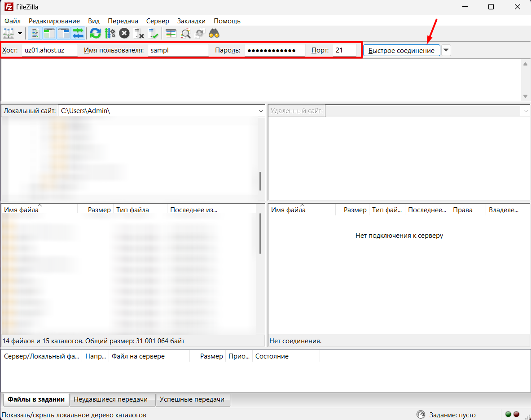Focus the Имя пользователя field
Viewport: 531px width, 420px height.
pyautogui.click(x=178, y=50)
